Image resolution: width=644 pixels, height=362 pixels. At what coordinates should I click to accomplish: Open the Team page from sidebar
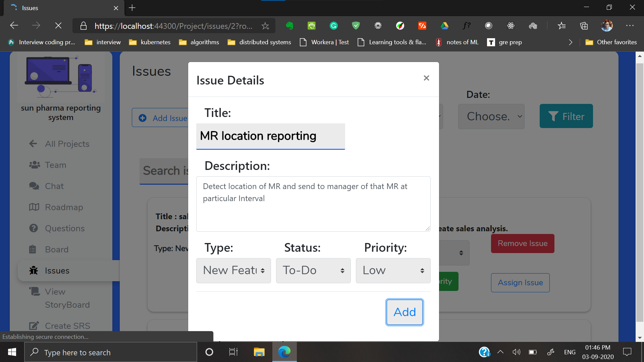(55, 165)
